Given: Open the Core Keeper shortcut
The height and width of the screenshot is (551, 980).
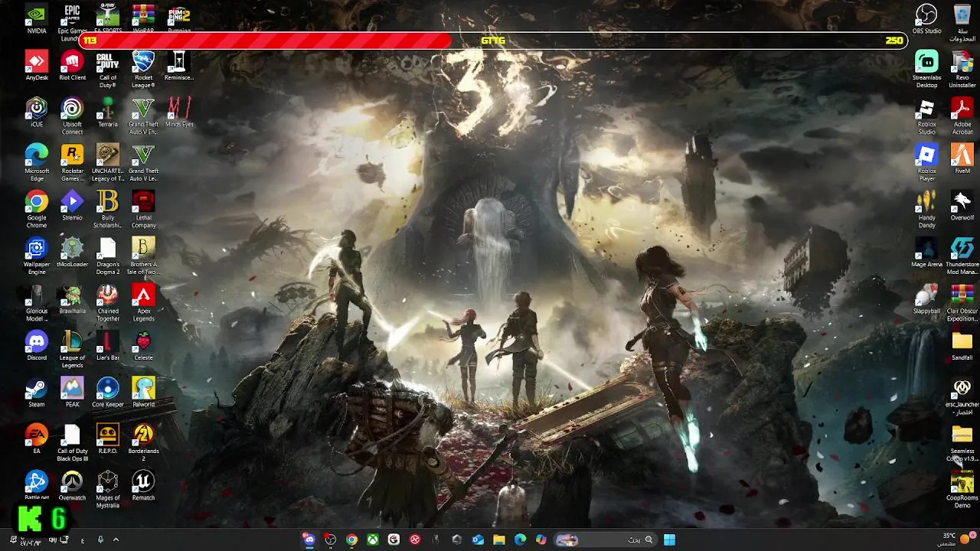Looking at the screenshot, I should 108,393.
